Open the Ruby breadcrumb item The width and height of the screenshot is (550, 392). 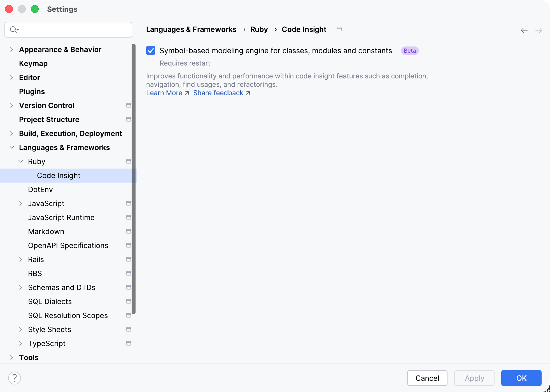point(259,29)
